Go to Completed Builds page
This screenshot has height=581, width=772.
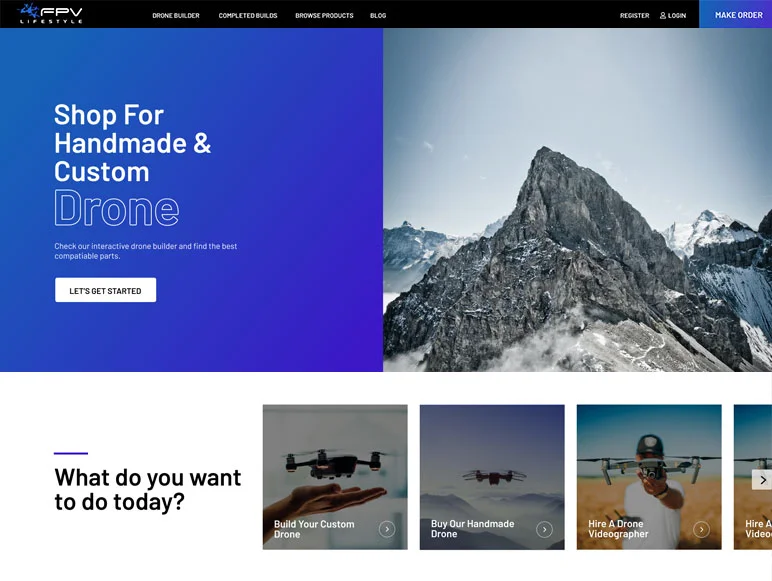(x=247, y=15)
